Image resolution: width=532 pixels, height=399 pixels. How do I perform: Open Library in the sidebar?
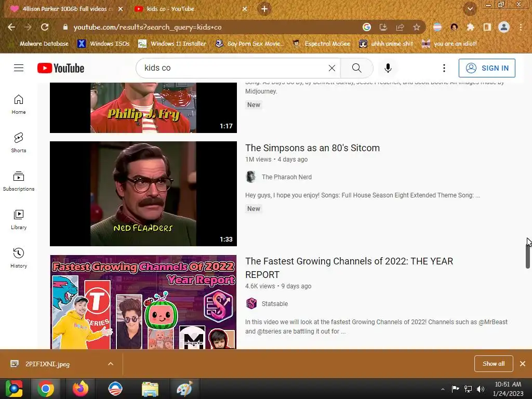(19, 220)
